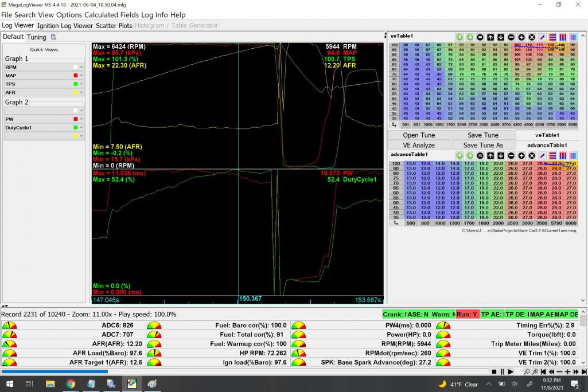Open the DutyCycle1 field dropdown in Graph 2
Image resolution: width=588 pixels, height=392 pixels.
[81, 128]
